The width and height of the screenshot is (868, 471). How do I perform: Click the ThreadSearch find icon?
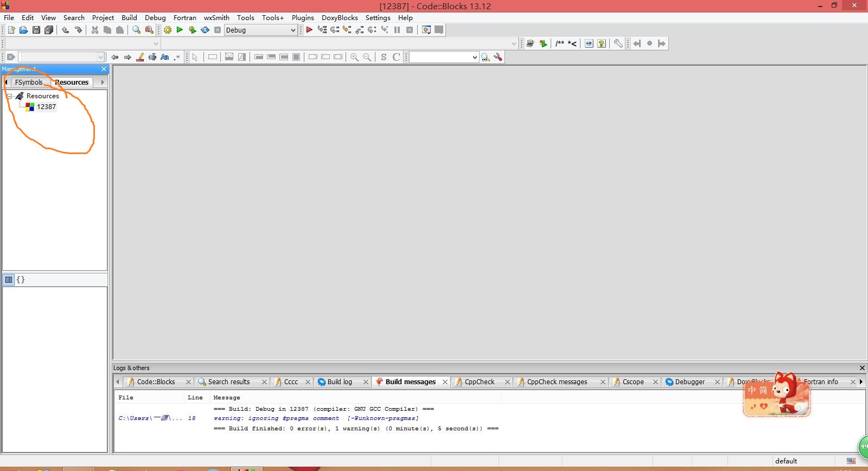point(486,57)
